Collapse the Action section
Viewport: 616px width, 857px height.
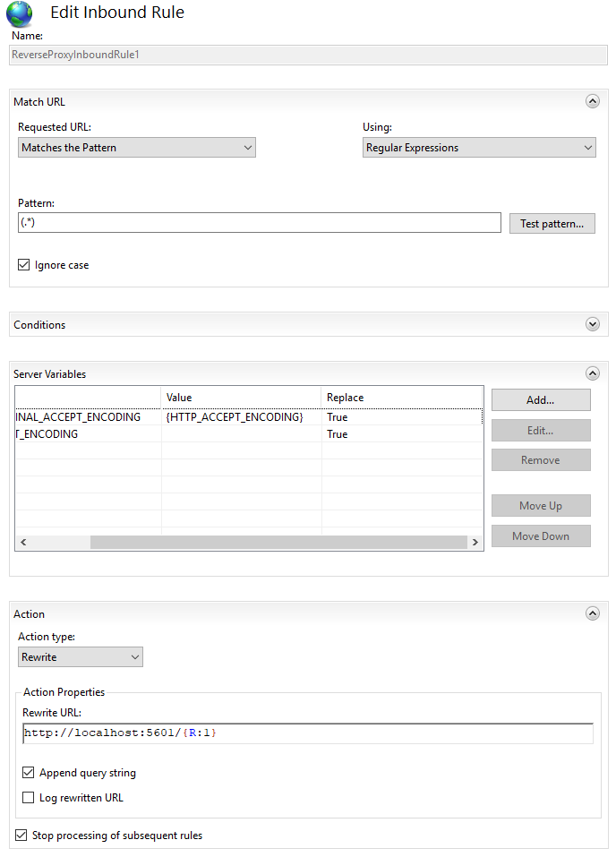(592, 613)
